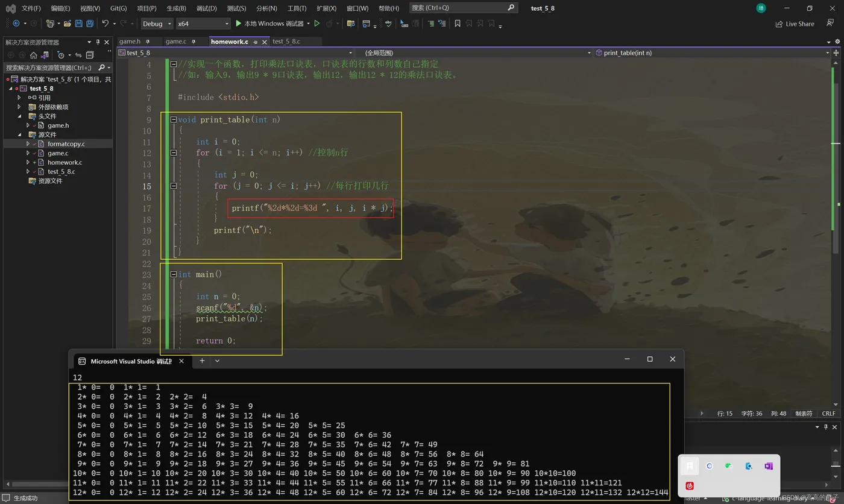The image size is (844, 504).
Task: Click the single Save file icon
Action: (78, 24)
